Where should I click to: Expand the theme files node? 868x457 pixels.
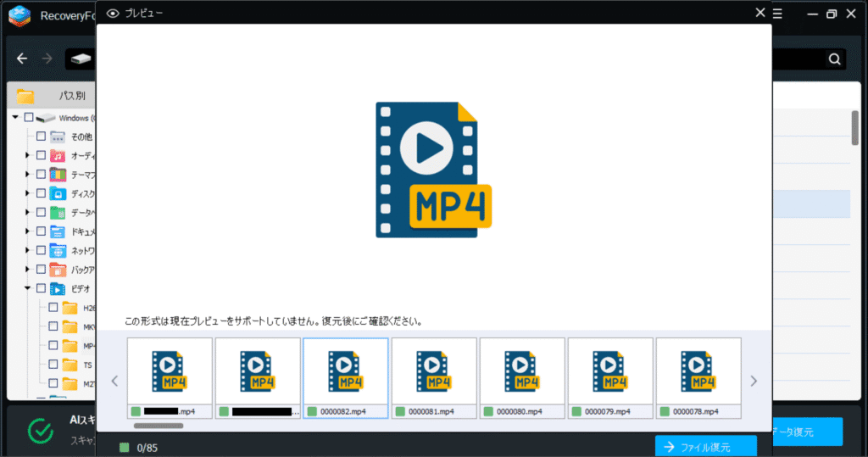point(27,175)
